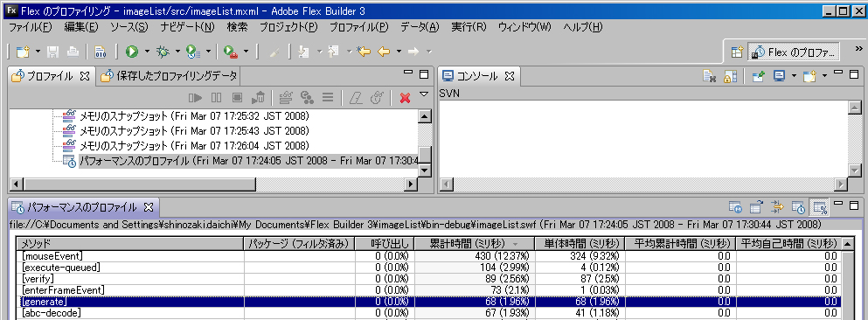Select the コンソール tab
The image size is (868, 320).
point(479,76)
